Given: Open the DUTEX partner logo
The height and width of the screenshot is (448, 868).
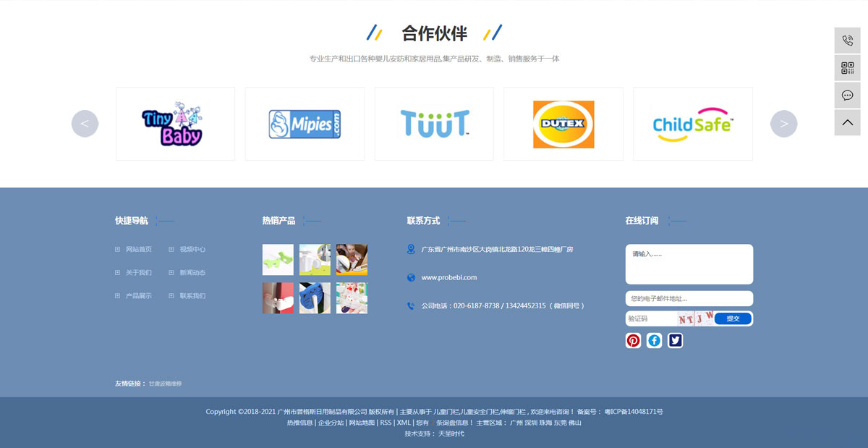Looking at the screenshot, I should 563,124.
